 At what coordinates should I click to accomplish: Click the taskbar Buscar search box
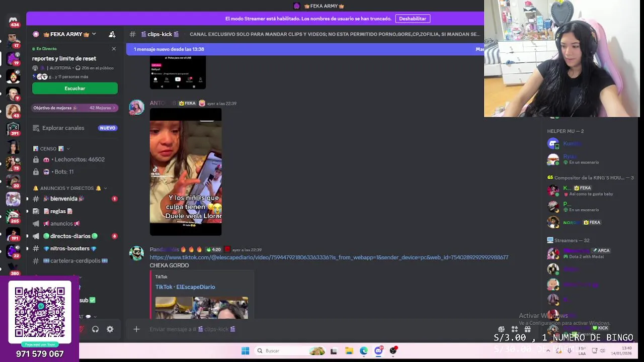[291, 351]
